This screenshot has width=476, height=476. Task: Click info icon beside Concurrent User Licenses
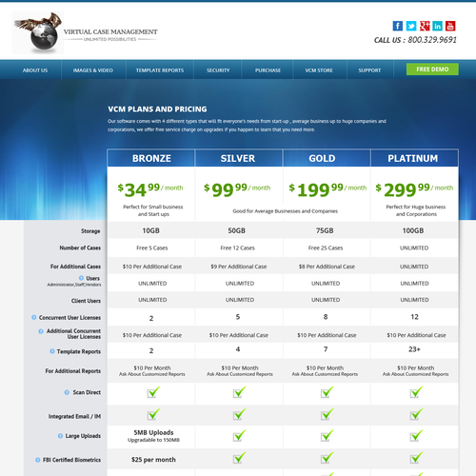(34, 317)
